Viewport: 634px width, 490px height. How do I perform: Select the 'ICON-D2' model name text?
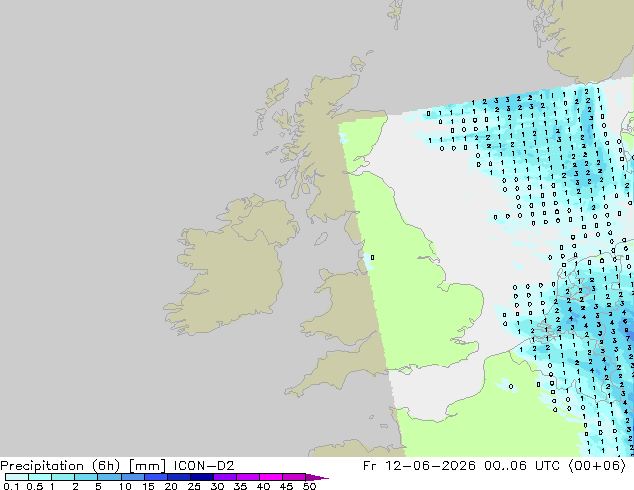204,466
